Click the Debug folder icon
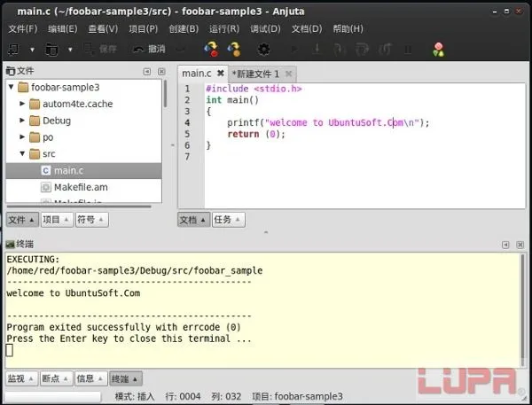The image size is (532, 405). click(x=35, y=121)
